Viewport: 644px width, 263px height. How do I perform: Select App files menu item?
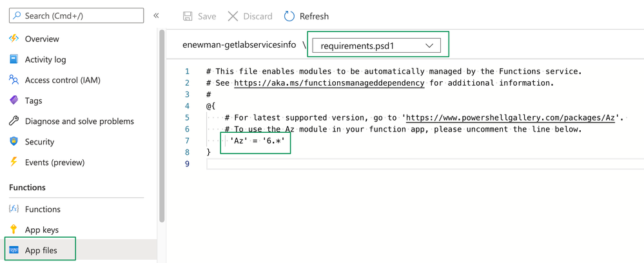pyautogui.click(x=41, y=250)
